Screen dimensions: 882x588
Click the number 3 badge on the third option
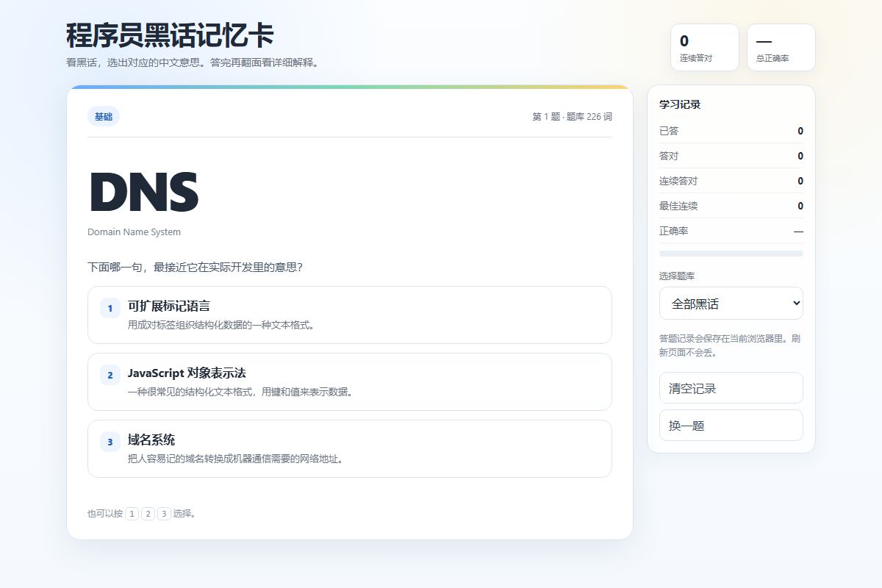coord(110,442)
